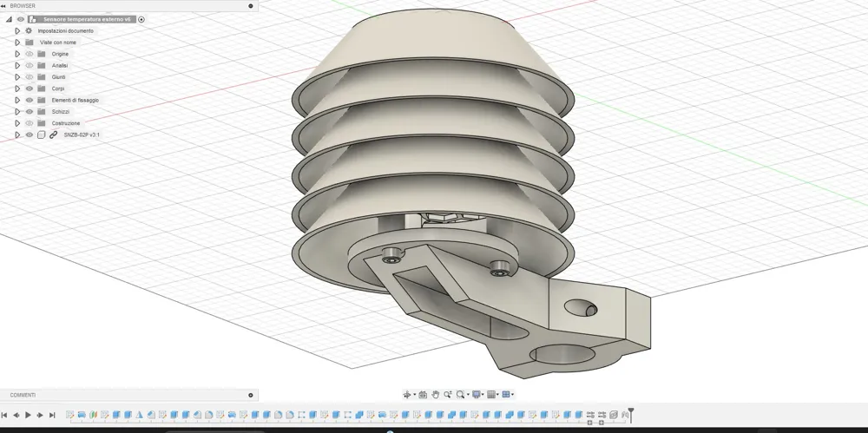The image size is (868, 433).
Task: Select SNZB-02P v3:1 label
Action: click(82, 134)
